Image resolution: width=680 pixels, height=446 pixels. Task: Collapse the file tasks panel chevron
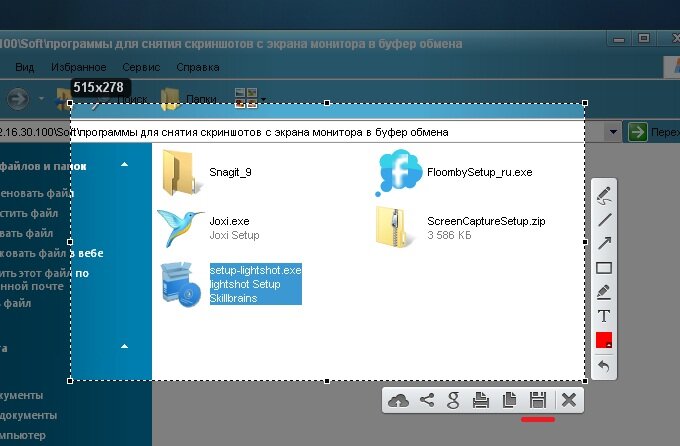pyautogui.click(x=124, y=164)
